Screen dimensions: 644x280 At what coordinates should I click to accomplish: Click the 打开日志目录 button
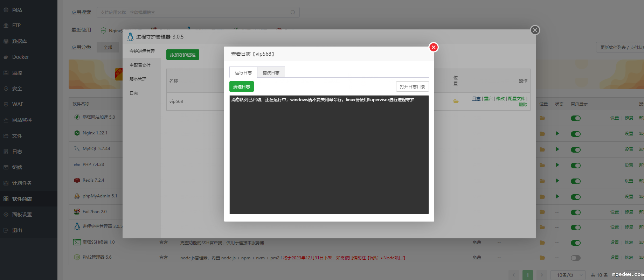pyautogui.click(x=412, y=86)
